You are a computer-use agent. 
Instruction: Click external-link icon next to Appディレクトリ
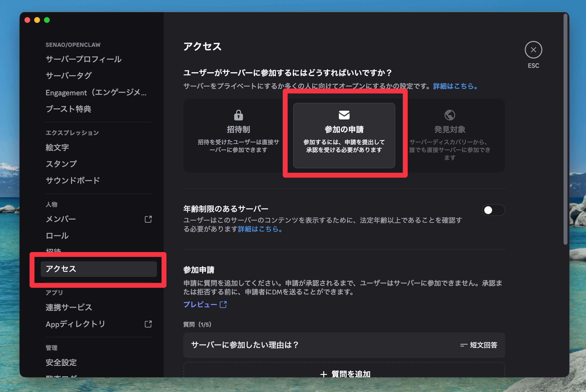(x=148, y=324)
